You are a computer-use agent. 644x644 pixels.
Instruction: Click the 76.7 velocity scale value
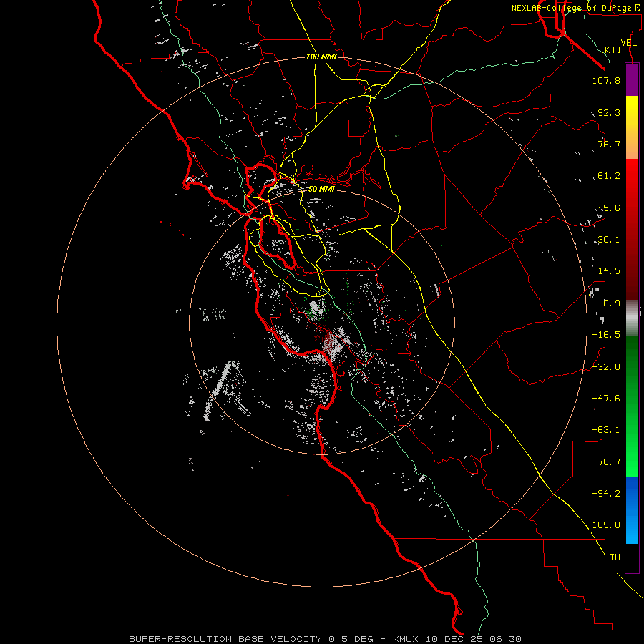pyautogui.click(x=609, y=144)
